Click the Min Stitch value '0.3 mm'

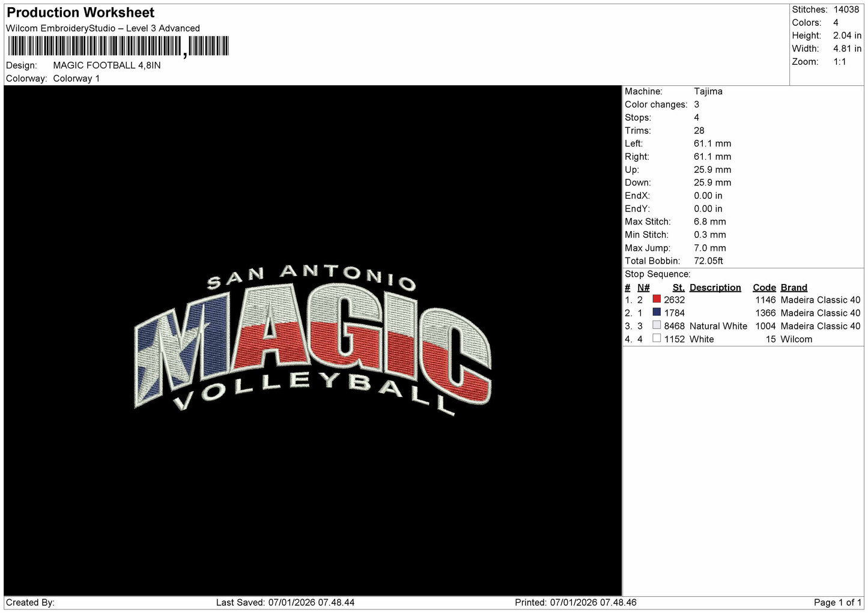[710, 235]
